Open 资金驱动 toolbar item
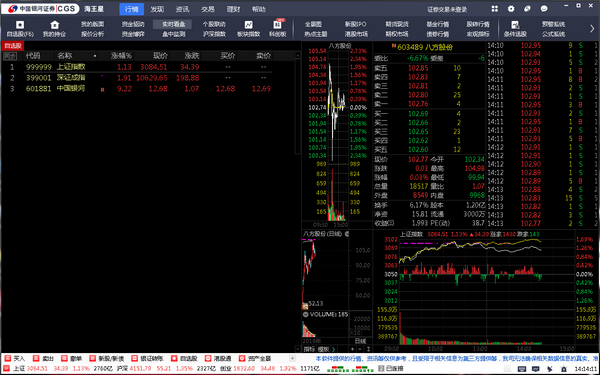The image size is (600, 375). point(133,24)
